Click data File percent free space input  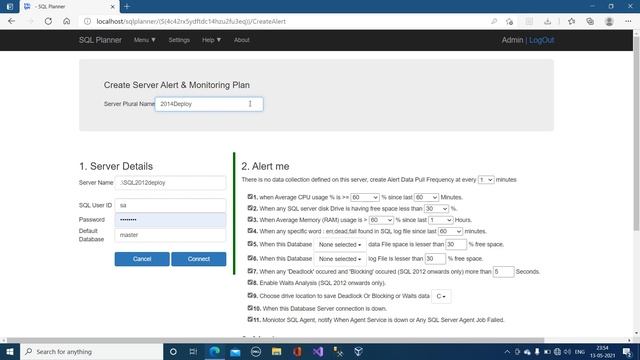pyautogui.click(x=456, y=244)
